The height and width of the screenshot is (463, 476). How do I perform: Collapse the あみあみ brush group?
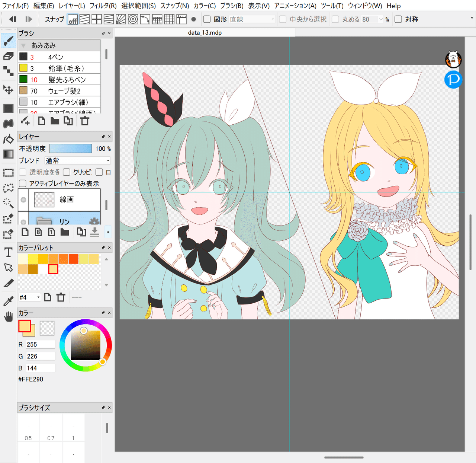pos(23,45)
